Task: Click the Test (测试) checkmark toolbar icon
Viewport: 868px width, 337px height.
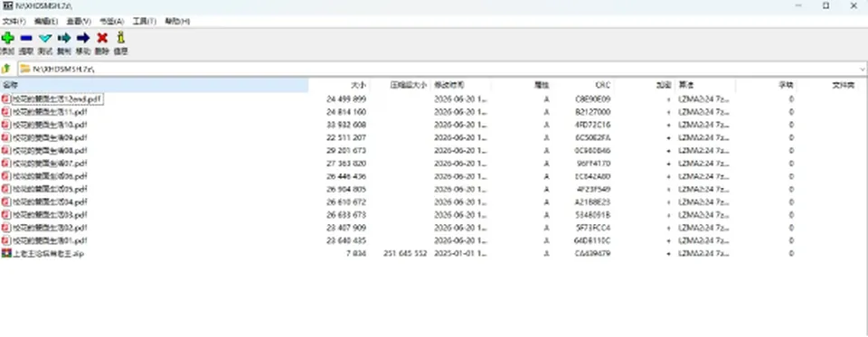Action: 45,38
